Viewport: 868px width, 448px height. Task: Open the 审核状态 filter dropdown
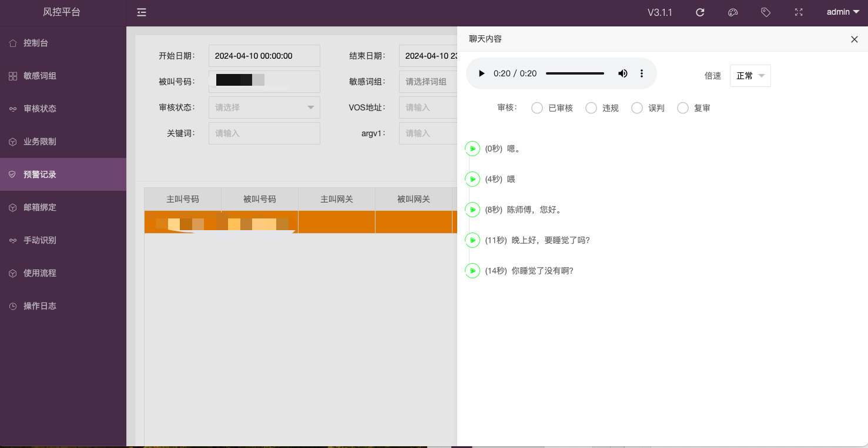[x=264, y=107]
